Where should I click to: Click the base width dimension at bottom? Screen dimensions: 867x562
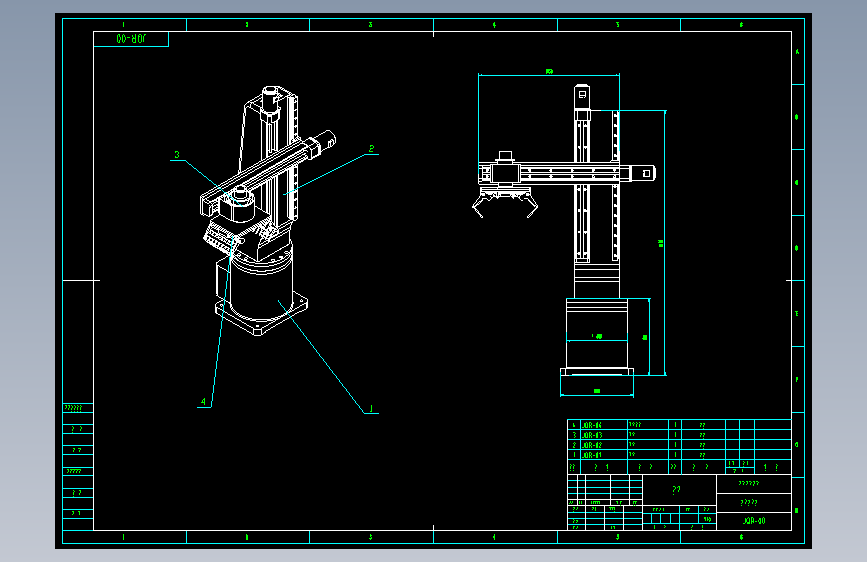(597, 391)
